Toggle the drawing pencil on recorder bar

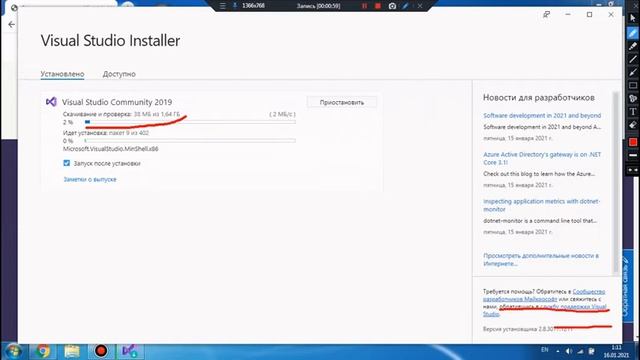tap(406, 6)
